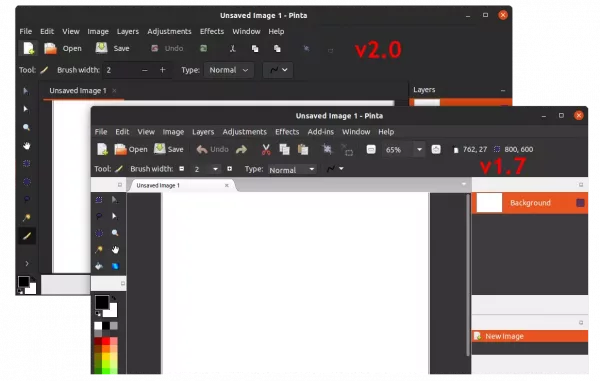Toggle Background layer visibility checkbox
The height and width of the screenshot is (381, 600).
click(x=580, y=203)
